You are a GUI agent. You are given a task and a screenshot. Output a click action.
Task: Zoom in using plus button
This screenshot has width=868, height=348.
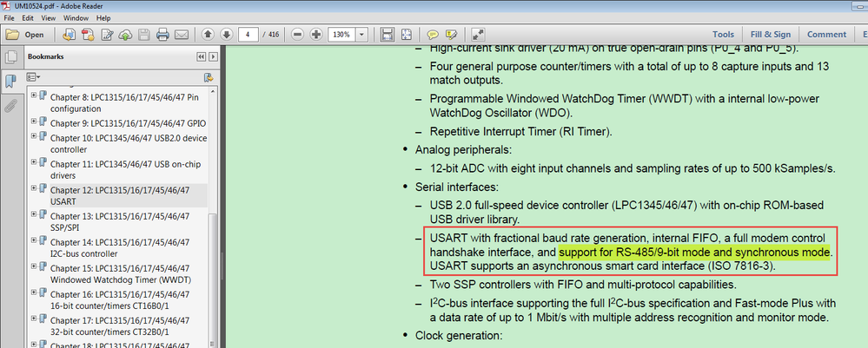pyautogui.click(x=316, y=35)
